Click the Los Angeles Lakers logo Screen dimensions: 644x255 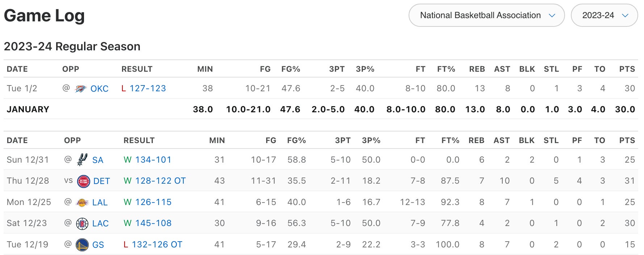pos(82,202)
